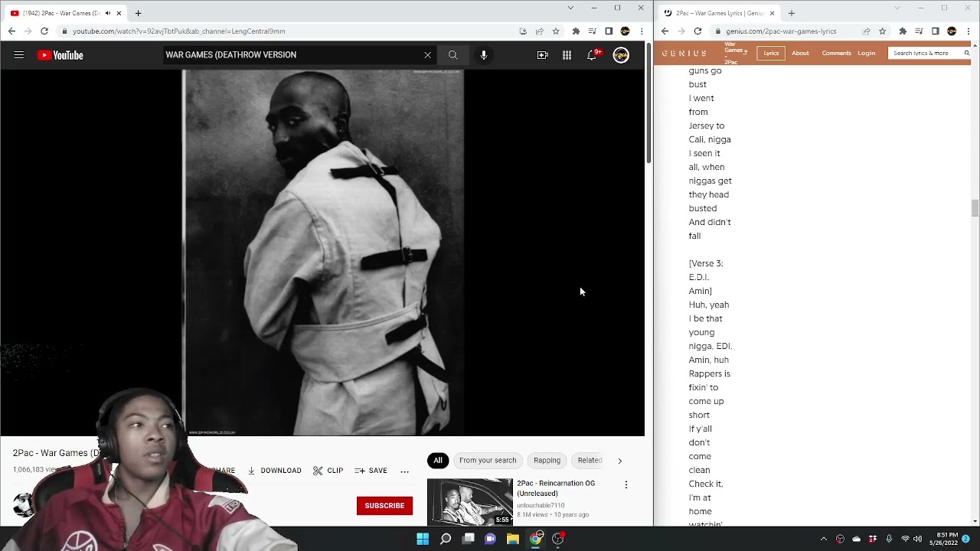Open Windows taskbar search
Viewport: 980px width, 551px height.
[446, 539]
